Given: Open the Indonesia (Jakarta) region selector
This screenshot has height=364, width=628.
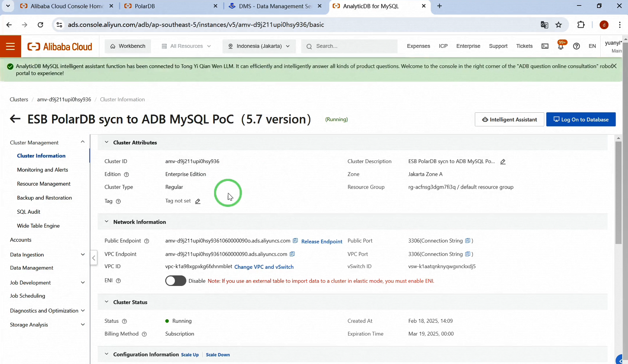Looking at the screenshot, I should point(259,46).
